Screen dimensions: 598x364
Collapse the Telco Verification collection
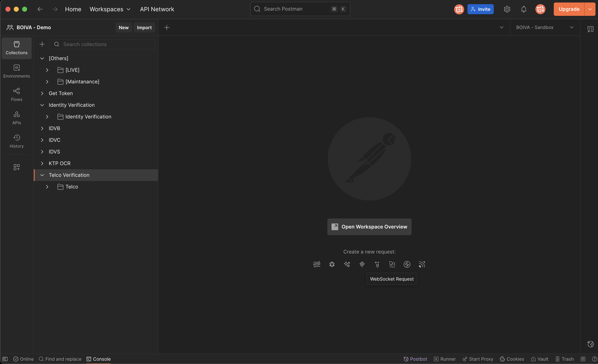(x=42, y=175)
